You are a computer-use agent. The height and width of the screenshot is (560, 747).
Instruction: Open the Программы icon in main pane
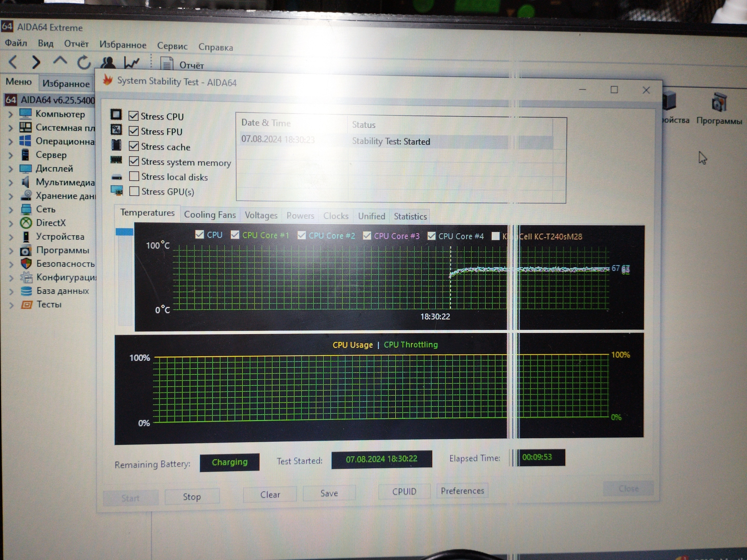click(719, 108)
